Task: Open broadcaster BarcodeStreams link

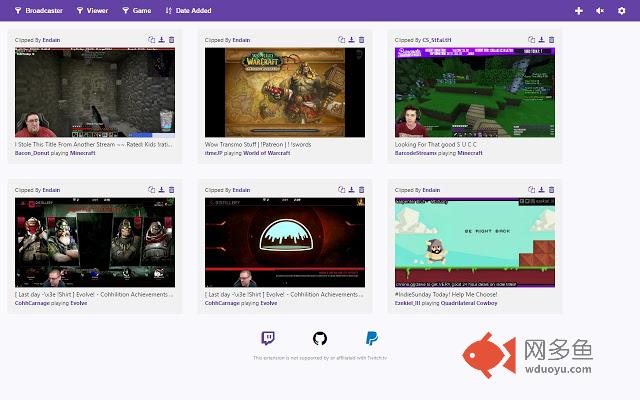Action: click(x=416, y=153)
